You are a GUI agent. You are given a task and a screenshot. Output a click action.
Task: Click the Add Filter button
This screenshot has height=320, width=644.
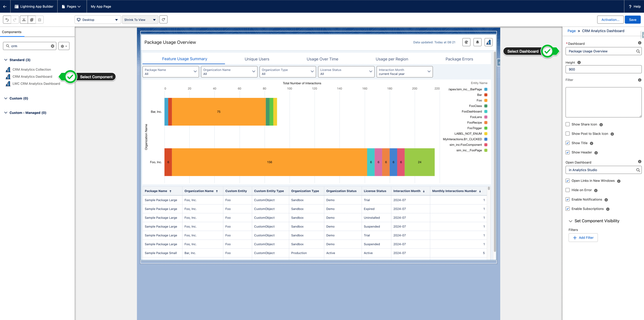tap(583, 238)
